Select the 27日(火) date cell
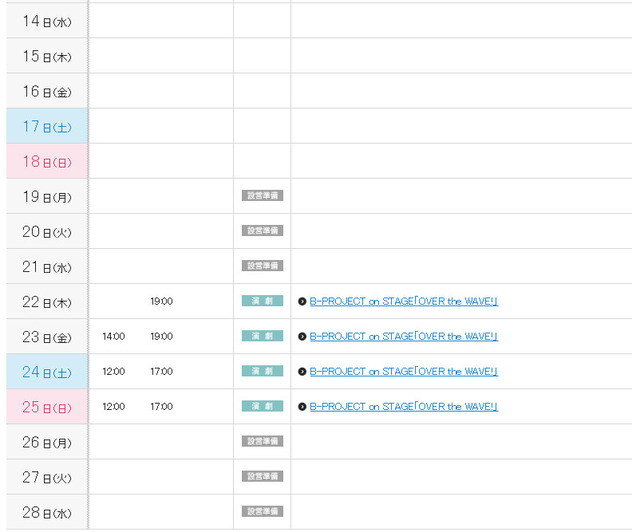 tap(47, 477)
